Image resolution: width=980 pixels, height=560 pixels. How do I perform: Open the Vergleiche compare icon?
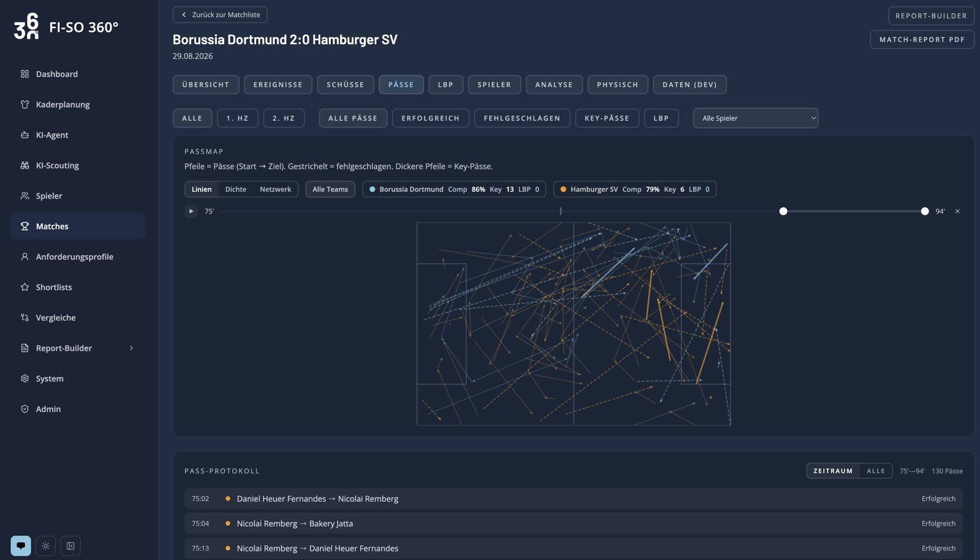[x=24, y=317]
